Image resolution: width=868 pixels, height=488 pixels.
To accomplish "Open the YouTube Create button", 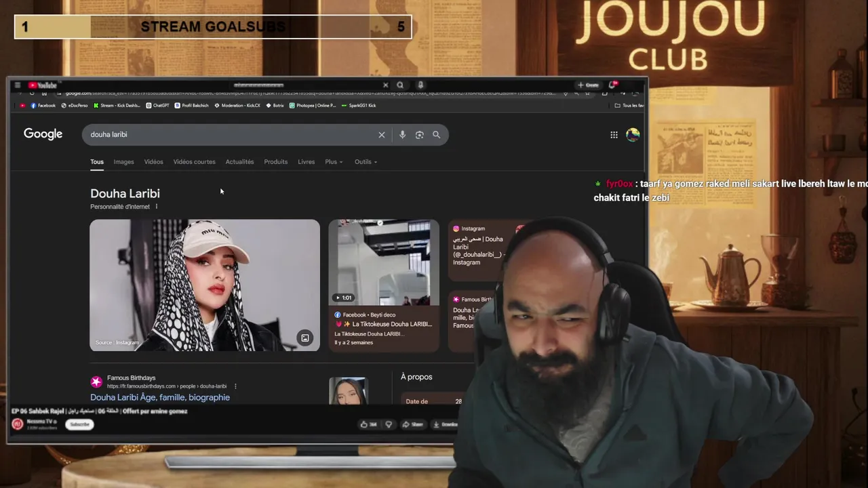I will [588, 85].
